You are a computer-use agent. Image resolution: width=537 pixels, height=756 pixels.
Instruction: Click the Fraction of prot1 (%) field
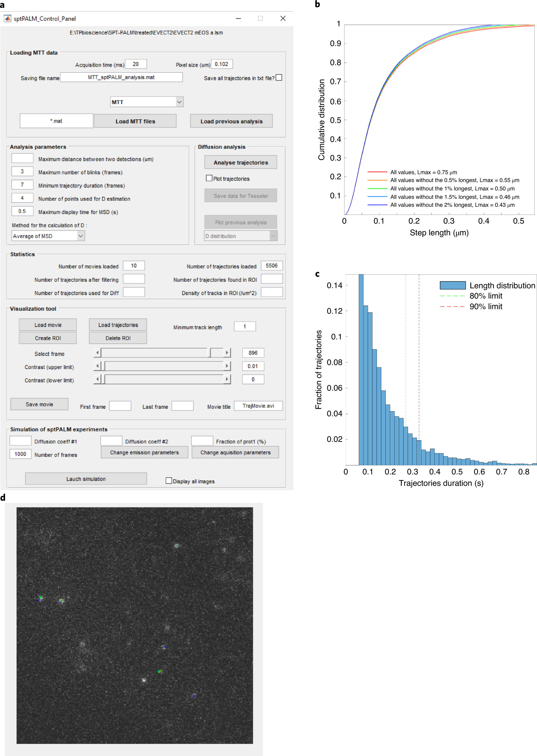(x=202, y=441)
